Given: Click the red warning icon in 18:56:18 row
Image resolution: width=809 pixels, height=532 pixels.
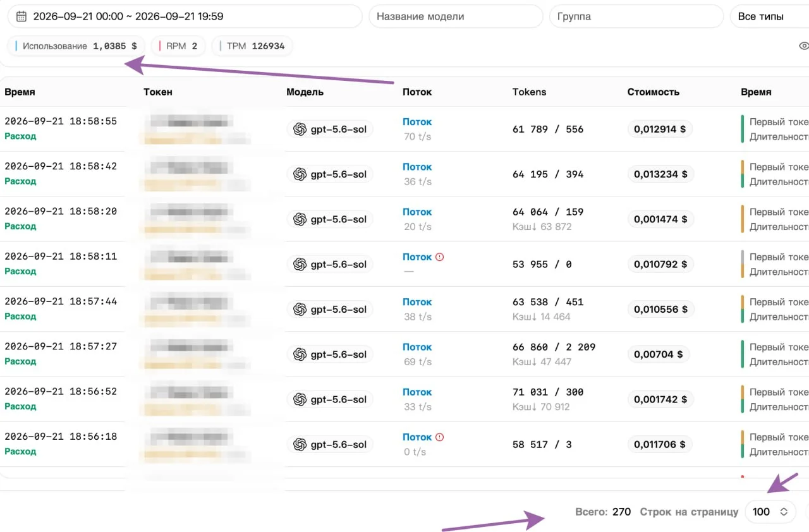Looking at the screenshot, I should tap(440, 437).
